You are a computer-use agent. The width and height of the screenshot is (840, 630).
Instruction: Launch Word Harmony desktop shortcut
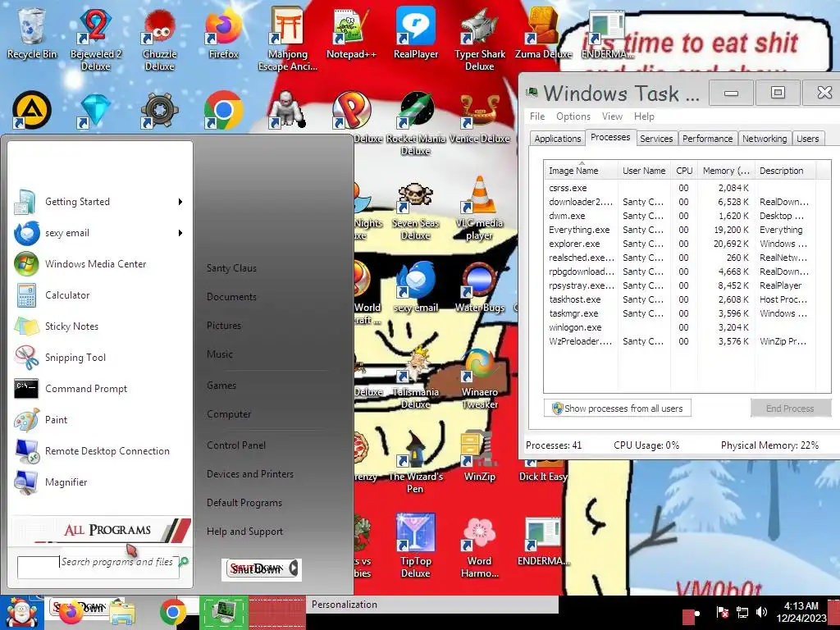click(479, 546)
